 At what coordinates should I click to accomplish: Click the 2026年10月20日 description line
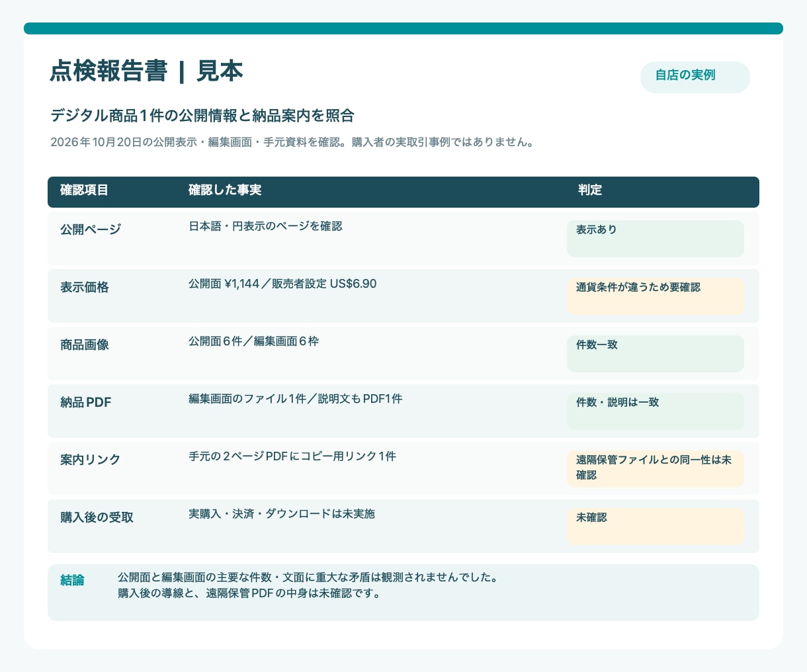(292, 142)
